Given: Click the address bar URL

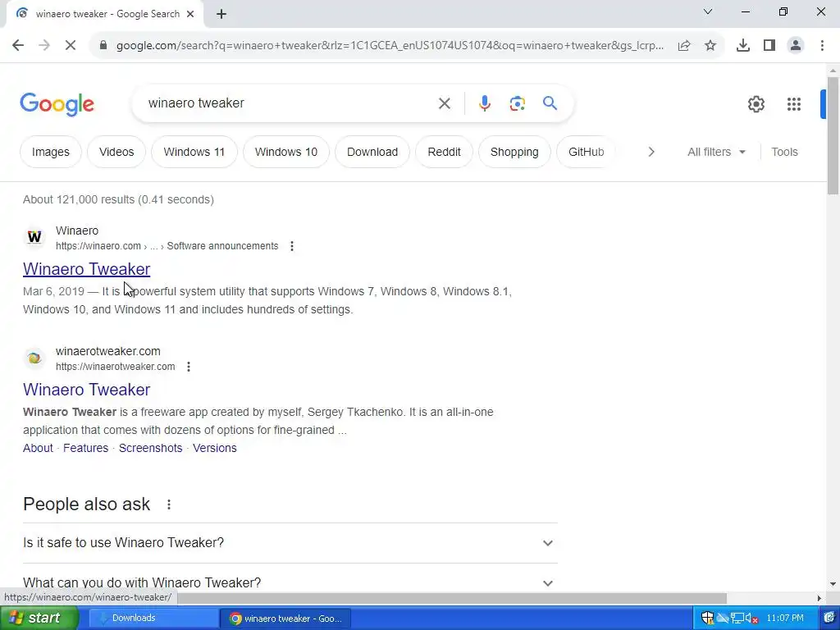Looking at the screenshot, I should pos(390,46).
